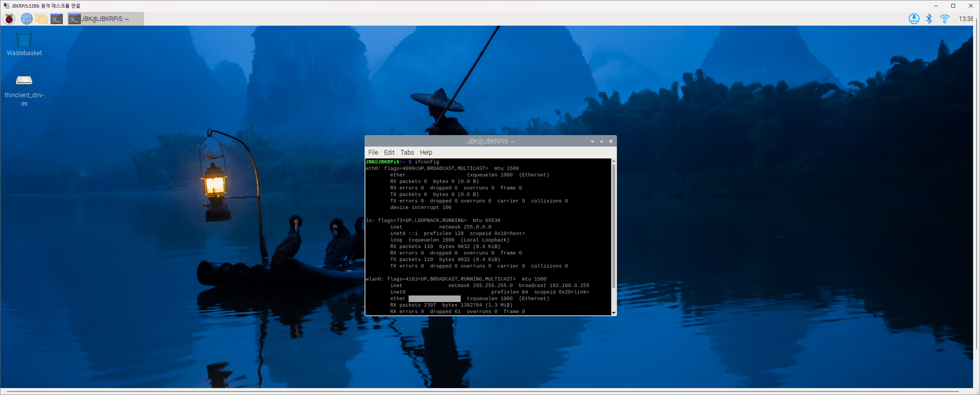Open the terminal Help menu

(x=425, y=152)
